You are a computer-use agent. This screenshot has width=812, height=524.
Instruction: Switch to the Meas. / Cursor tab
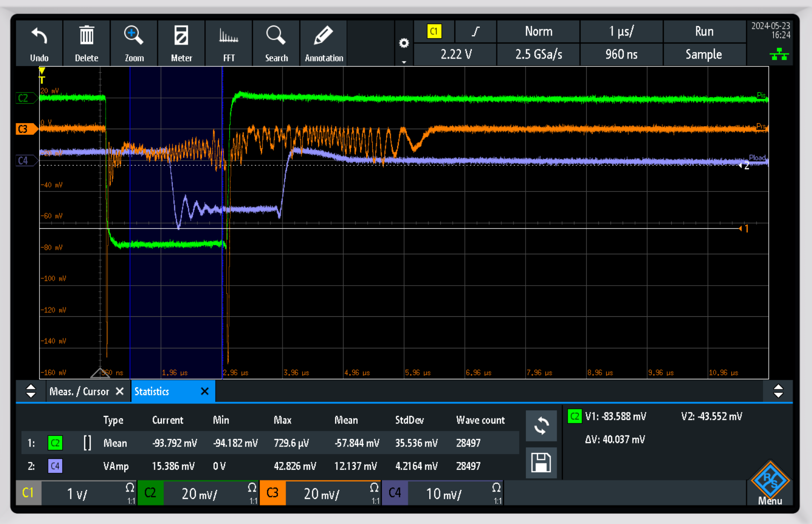(x=79, y=391)
